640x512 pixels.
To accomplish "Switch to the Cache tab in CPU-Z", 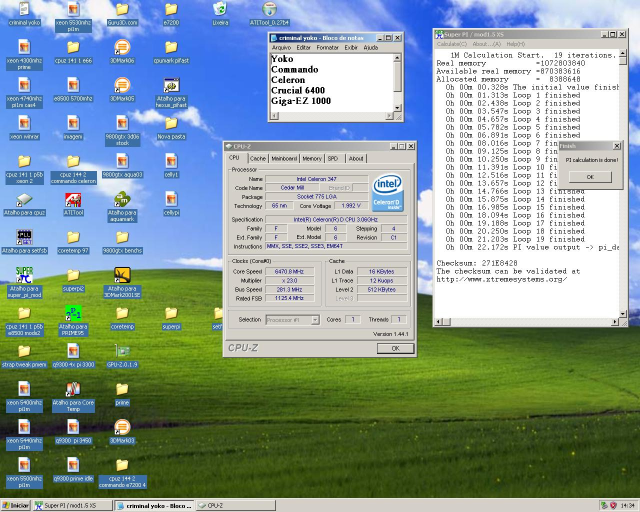I will tap(258, 158).
